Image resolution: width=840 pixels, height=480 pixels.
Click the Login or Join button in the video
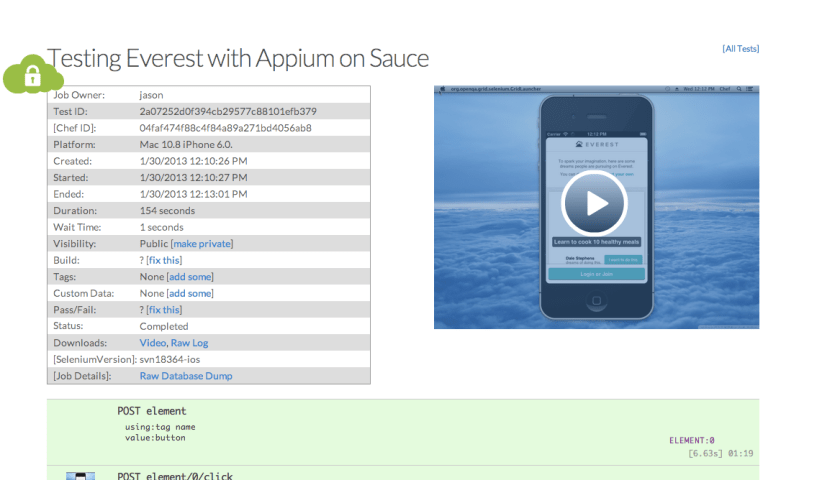click(x=595, y=273)
